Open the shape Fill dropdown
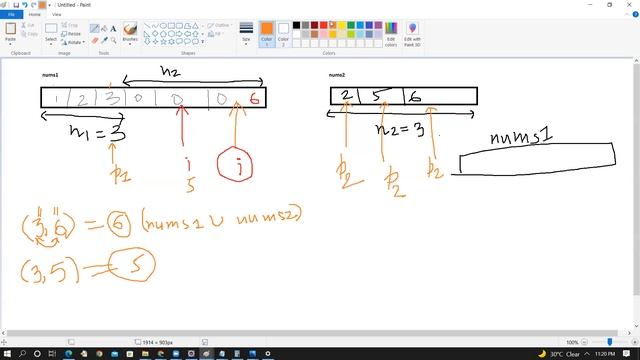Screen dimensions: 640x360 [x=216, y=34]
